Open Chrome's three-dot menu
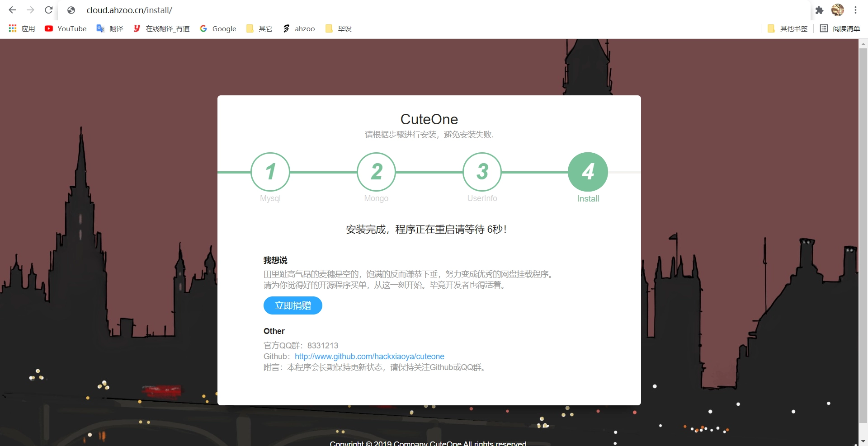 coord(855,10)
